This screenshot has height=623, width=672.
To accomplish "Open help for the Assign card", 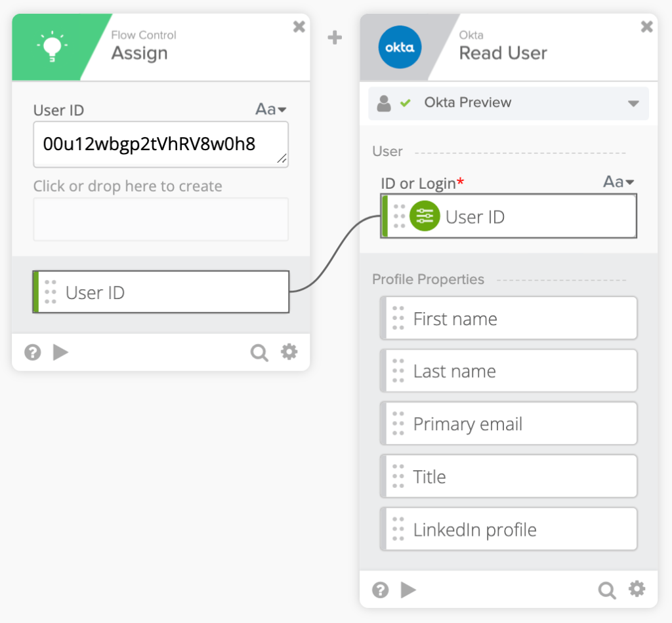I will point(32,353).
